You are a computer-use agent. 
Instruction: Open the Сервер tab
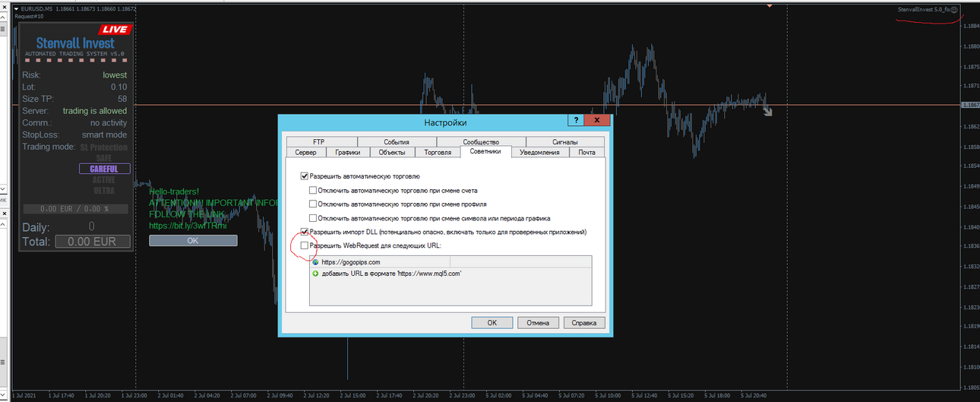305,152
